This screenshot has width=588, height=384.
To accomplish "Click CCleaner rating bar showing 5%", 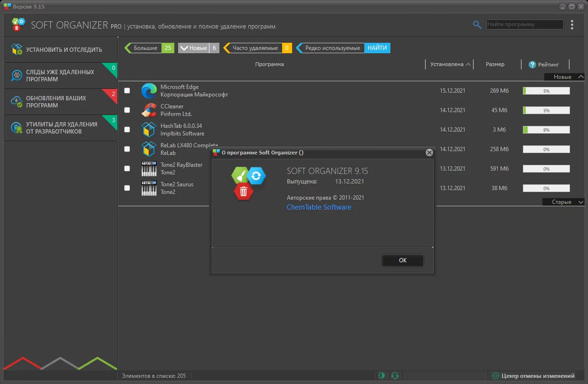I will tap(546, 110).
